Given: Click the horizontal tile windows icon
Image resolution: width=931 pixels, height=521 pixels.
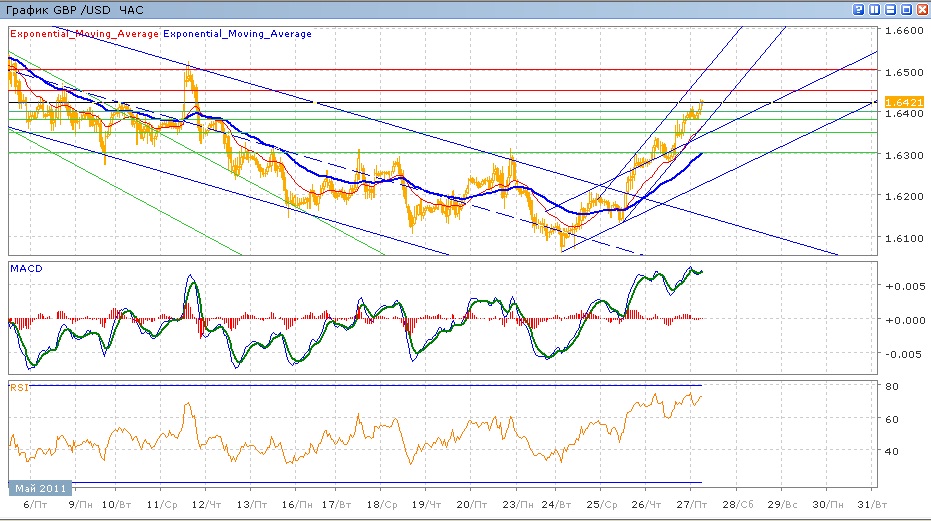Looking at the screenshot, I should coord(891,10).
